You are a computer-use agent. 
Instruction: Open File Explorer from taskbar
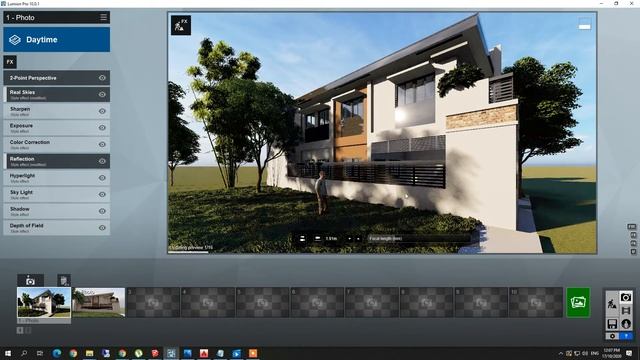[89, 353]
